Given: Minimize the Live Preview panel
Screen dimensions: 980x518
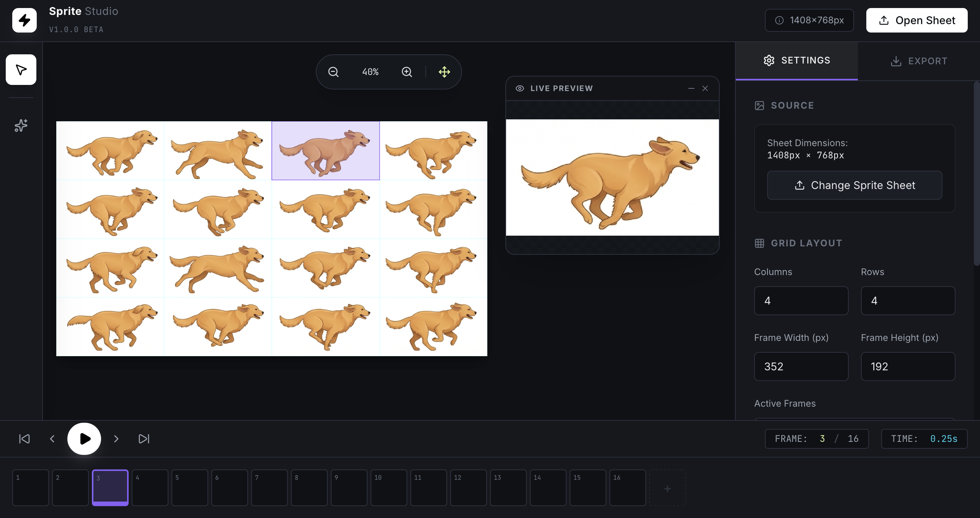Looking at the screenshot, I should (x=691, y=88).
